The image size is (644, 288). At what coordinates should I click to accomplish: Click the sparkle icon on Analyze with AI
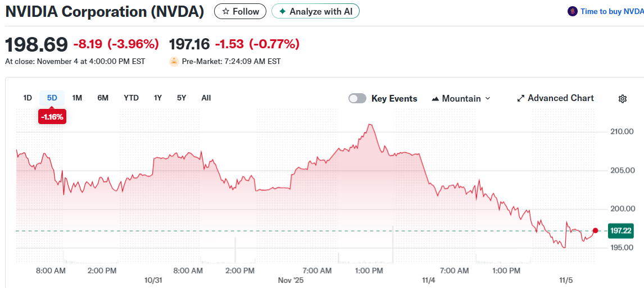coord(283,11)
